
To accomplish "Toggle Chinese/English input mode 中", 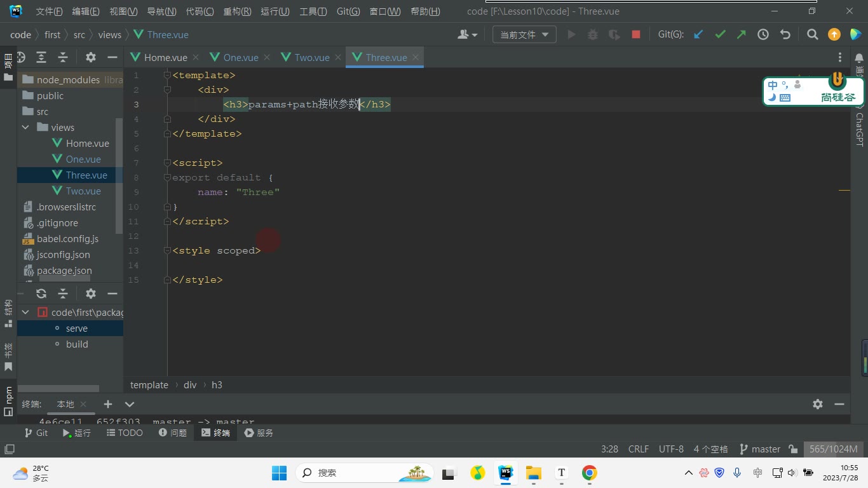I will [x=773, y=85].
